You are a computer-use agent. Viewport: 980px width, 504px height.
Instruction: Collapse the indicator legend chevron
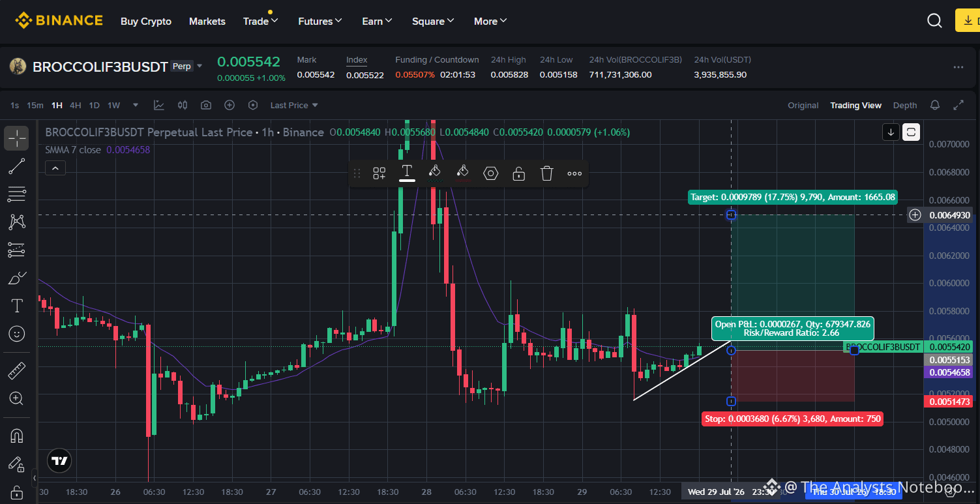(x=55, y=168)
